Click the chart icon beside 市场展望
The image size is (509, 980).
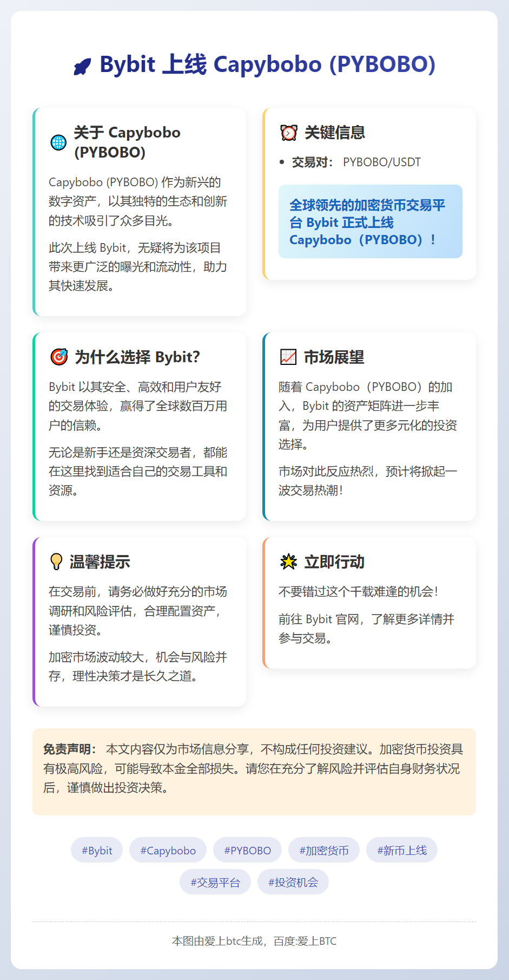[x=288, y=357]
